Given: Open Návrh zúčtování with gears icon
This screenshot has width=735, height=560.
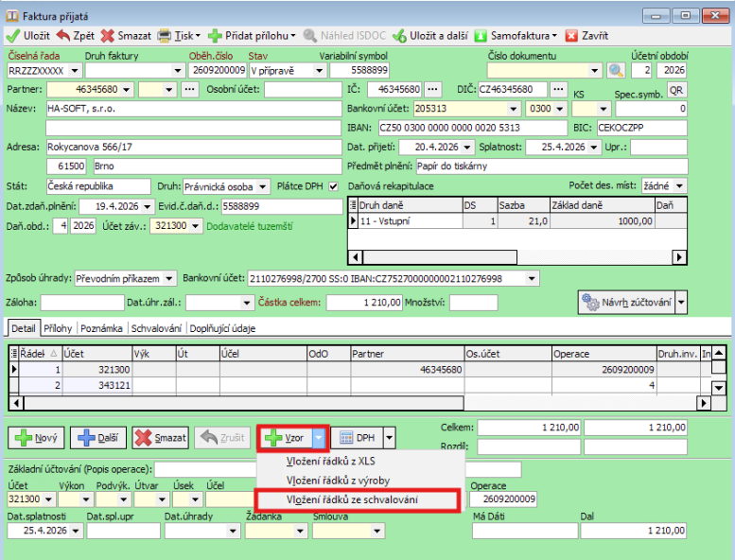Looking at the screenshot, I should (625, 302).
